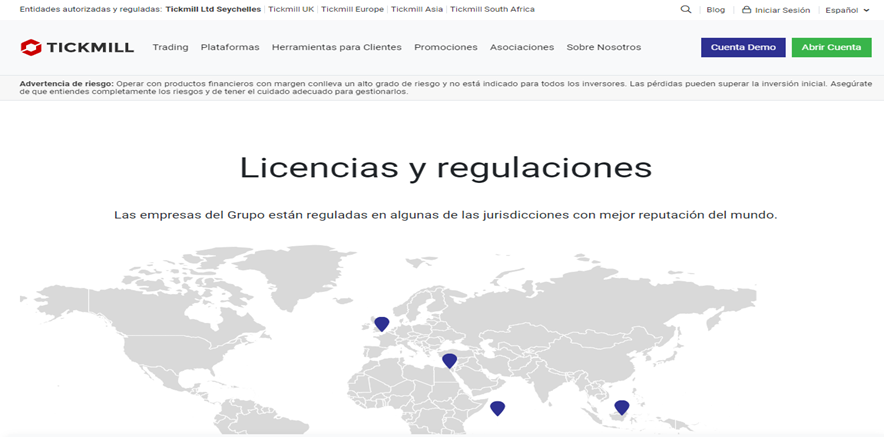This screenshot has height=437, width=884.
Task: Open the Sobre Nosotros menu
Action: [604, 47]
